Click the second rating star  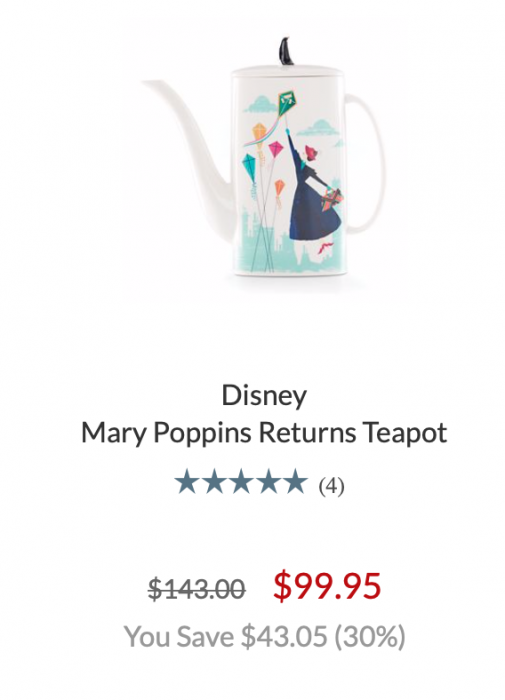click(x=213, y=482)
